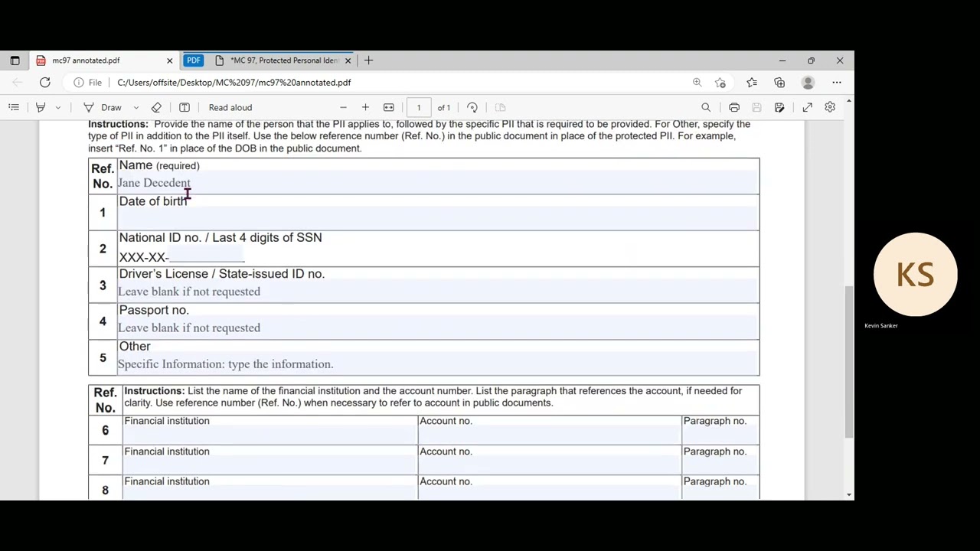Click the Other specific information field

tap(438, 364)
